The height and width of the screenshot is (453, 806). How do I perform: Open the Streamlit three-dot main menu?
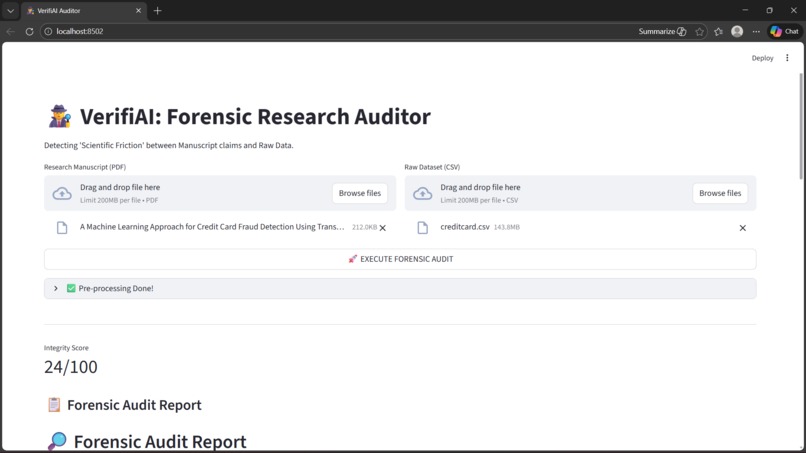(x=787, y=58)
